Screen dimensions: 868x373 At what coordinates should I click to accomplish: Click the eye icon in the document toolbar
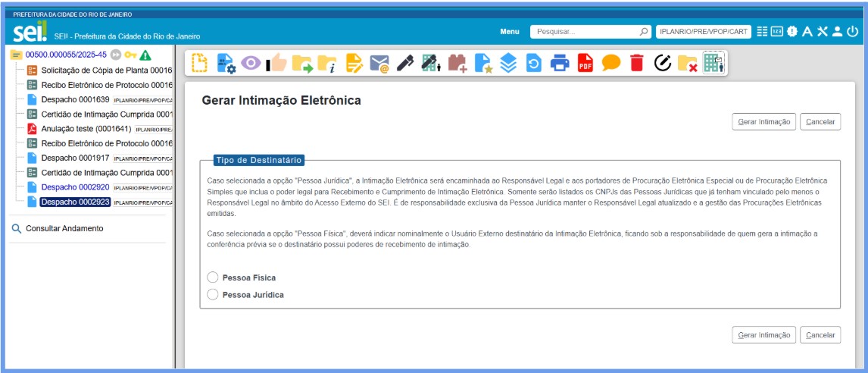[251, 63]
